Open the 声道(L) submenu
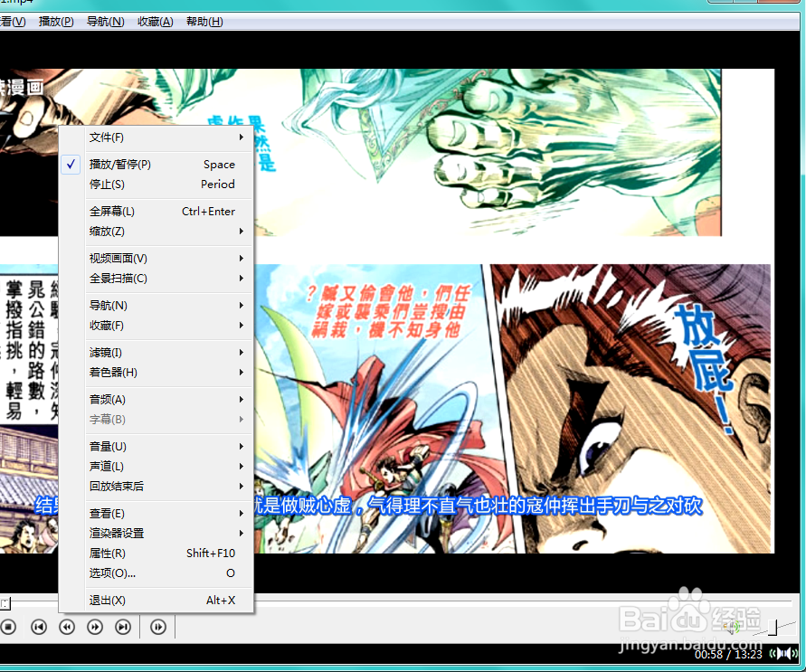Image resolution: width=806 pixels, height=672 pixels. 156,466
